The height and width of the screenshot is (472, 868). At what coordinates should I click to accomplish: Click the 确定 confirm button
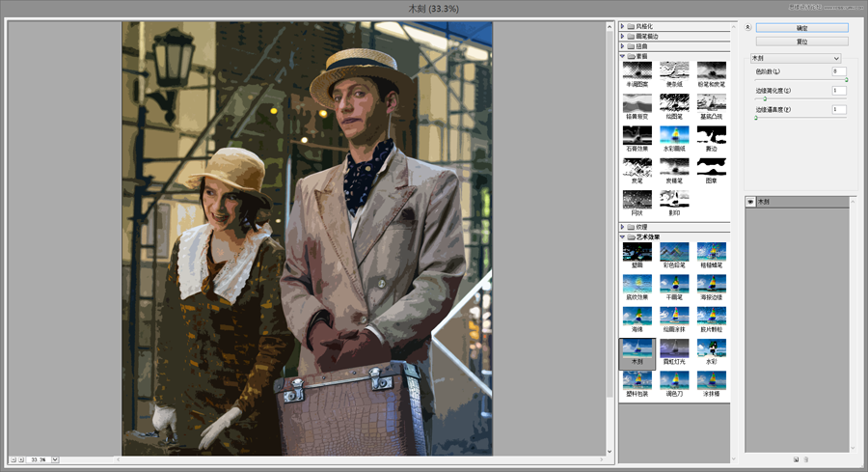coord(801,28)
